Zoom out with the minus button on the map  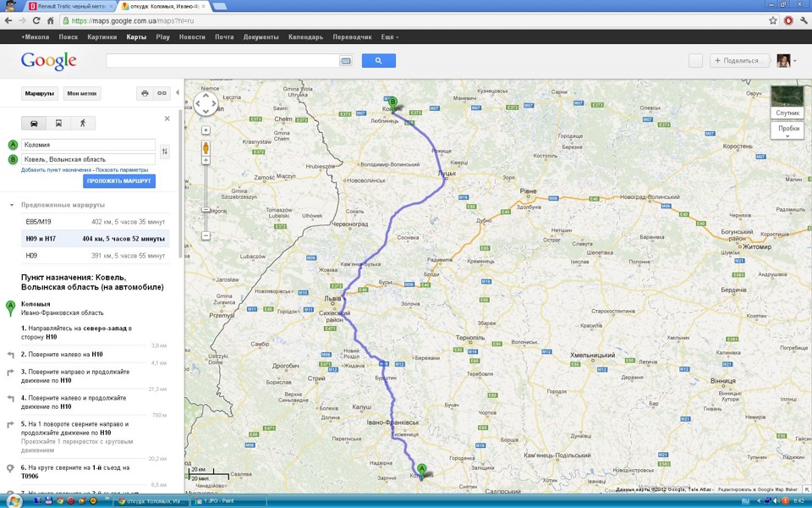[206, 236]
